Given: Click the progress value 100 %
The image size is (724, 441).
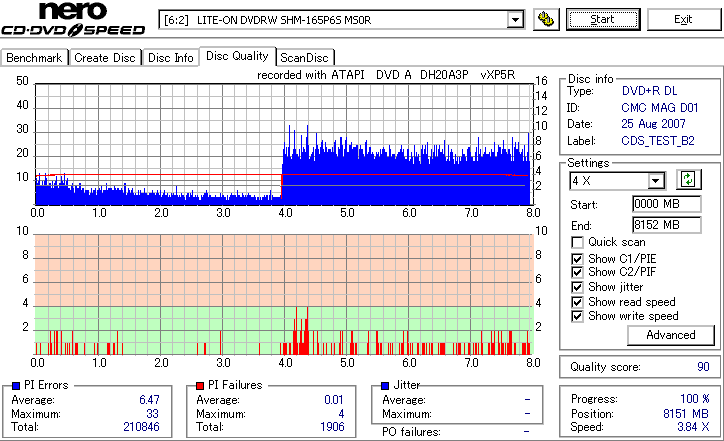Looking at the screenshot, I should [x=695, y=399].
